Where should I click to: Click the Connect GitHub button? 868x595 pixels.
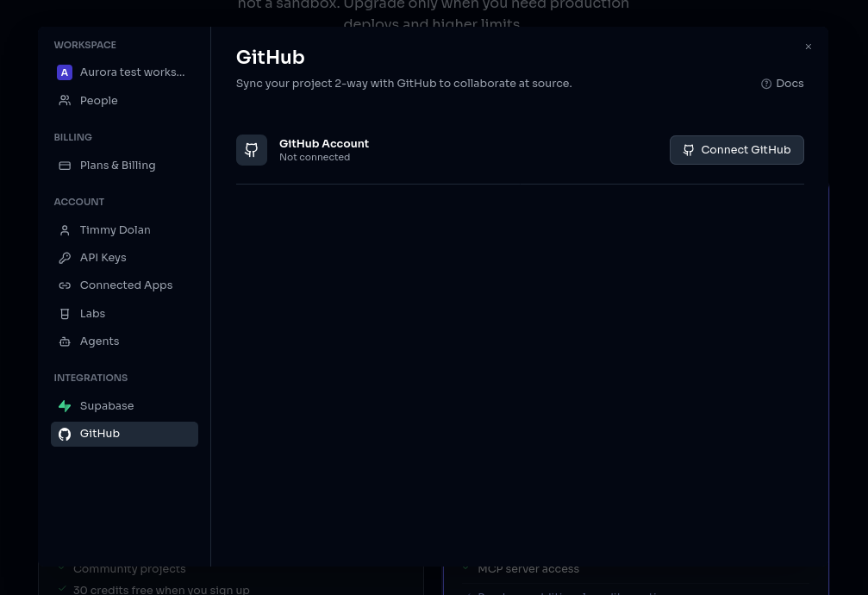pyautogui.click(x=736, y=150)
